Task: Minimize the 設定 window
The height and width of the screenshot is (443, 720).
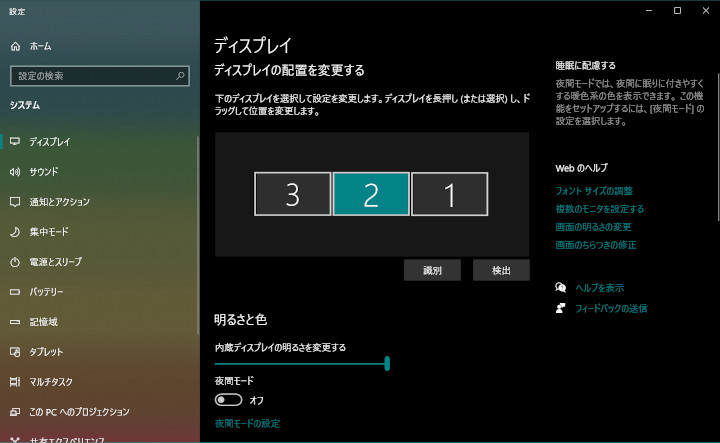Action: (x=649, y=11)
